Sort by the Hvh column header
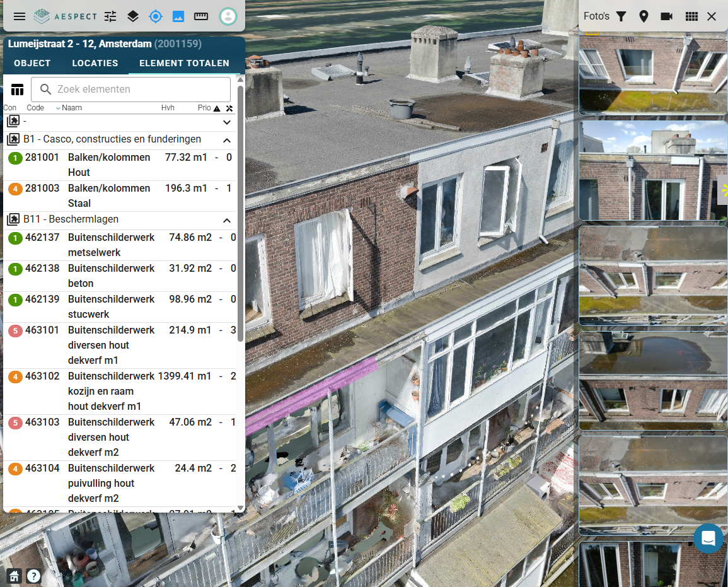The height and width of the screenshot is (587, 728). [x=168, y=108]
